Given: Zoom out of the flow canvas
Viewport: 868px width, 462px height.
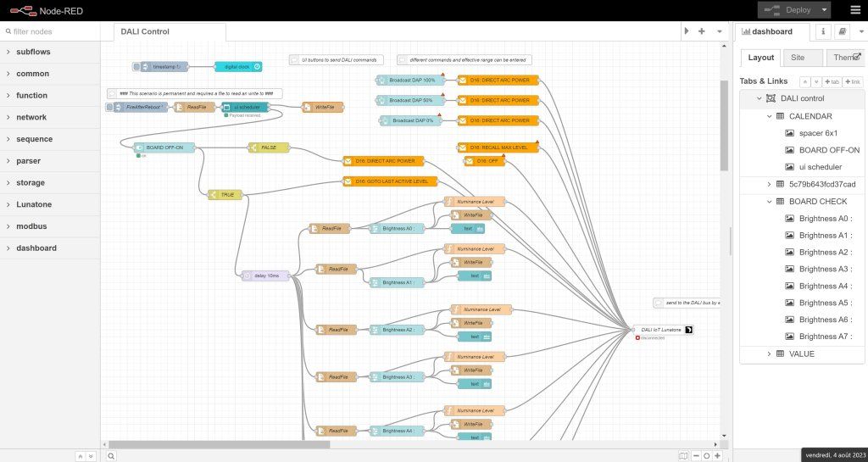Looking at the screenshot, I should (x=696, y=455).
